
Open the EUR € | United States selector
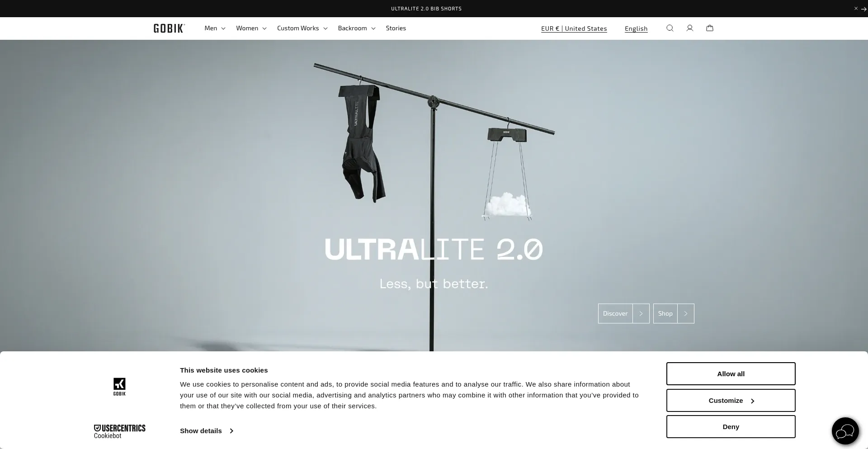(574, 28)
